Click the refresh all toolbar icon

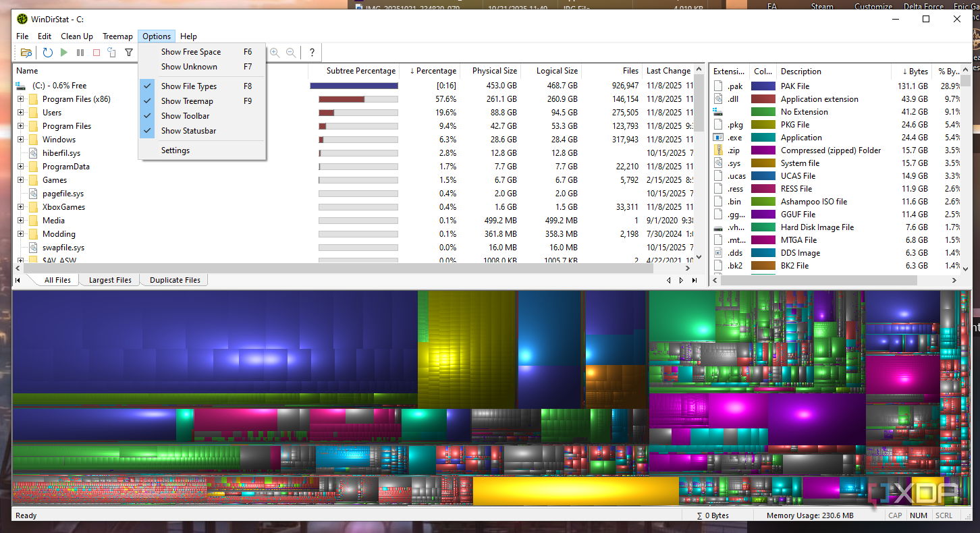(48, 53)
